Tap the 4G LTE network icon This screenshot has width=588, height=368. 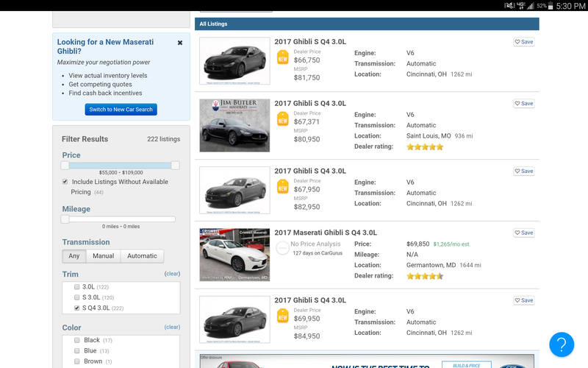(521, 6)
